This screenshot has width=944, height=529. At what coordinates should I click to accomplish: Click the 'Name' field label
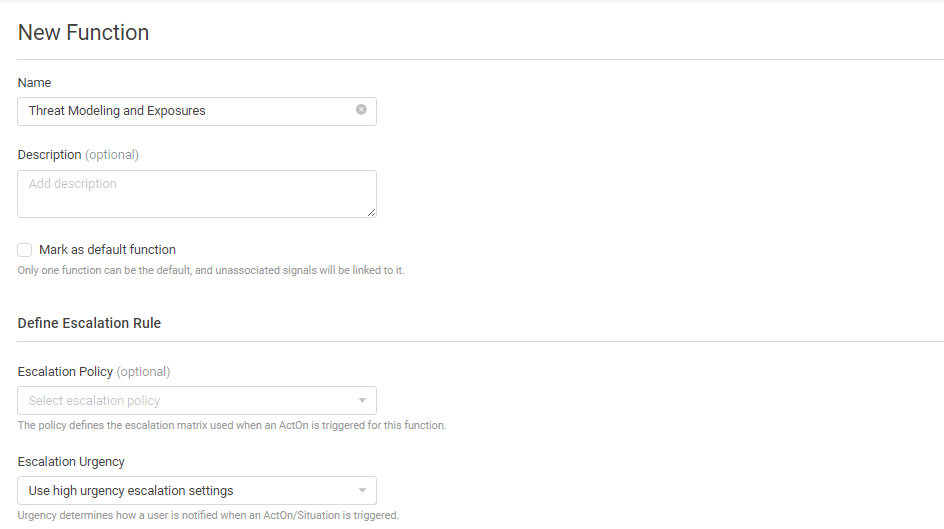[x=34, y=82]
